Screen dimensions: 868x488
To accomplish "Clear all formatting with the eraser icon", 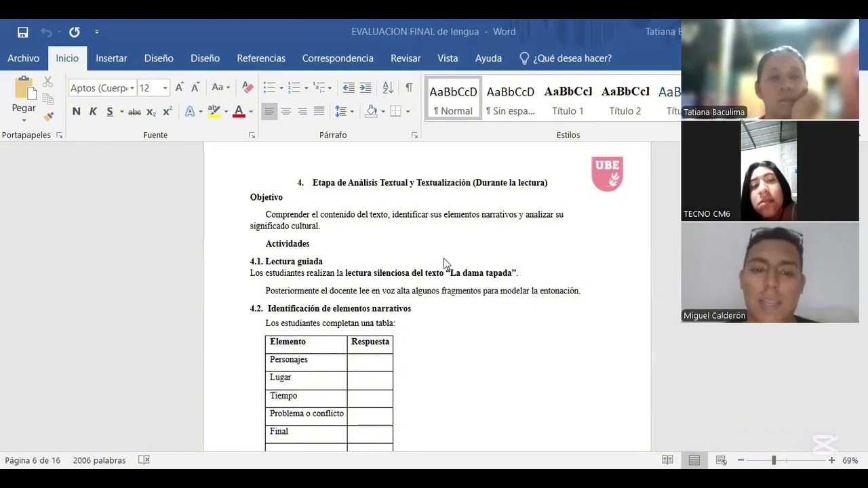I will point(248,87).
